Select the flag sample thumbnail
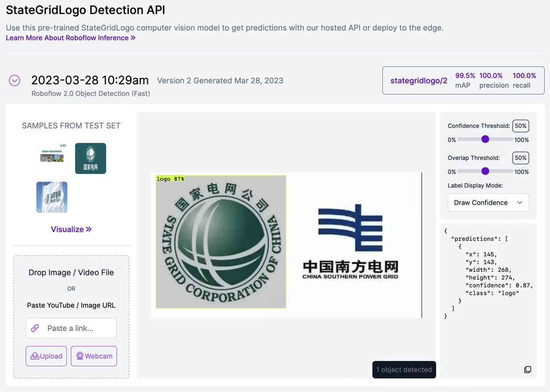The width and height of the screenshot is (550, 392). pyautogui.click(x=52, y=197)
